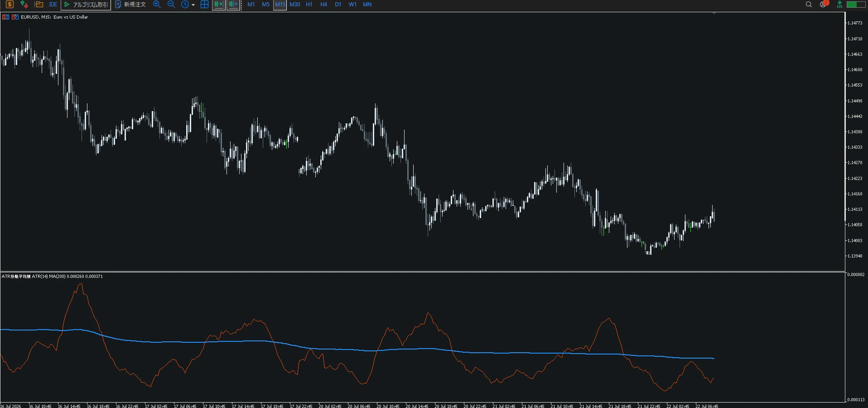The image size is (868, 408).
Task: Click the 0.000882 indicator scale value
Action: click(856, 275)
